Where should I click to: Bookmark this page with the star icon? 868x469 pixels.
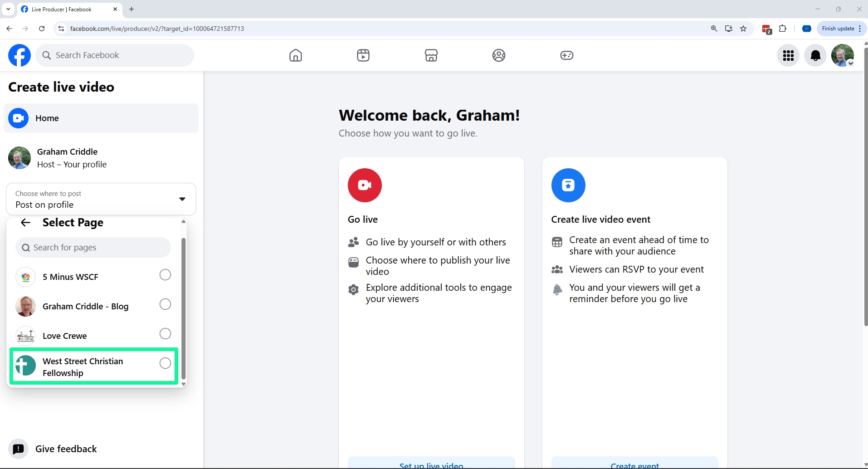743,29
